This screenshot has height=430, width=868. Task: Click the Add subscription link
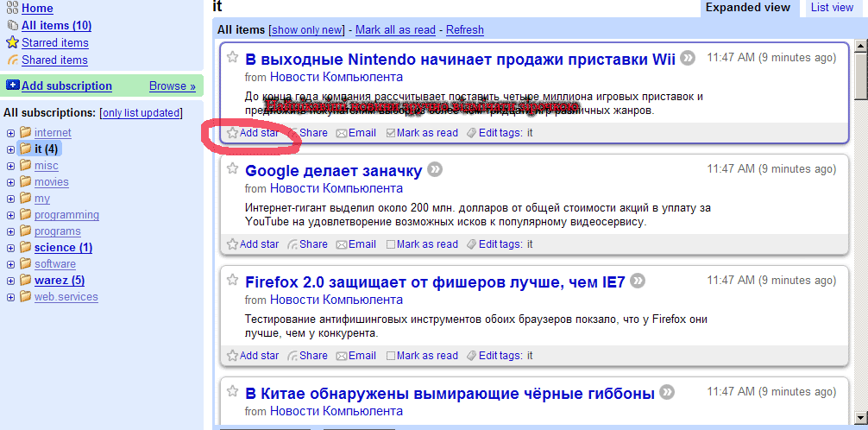click(x=66, y=85)
